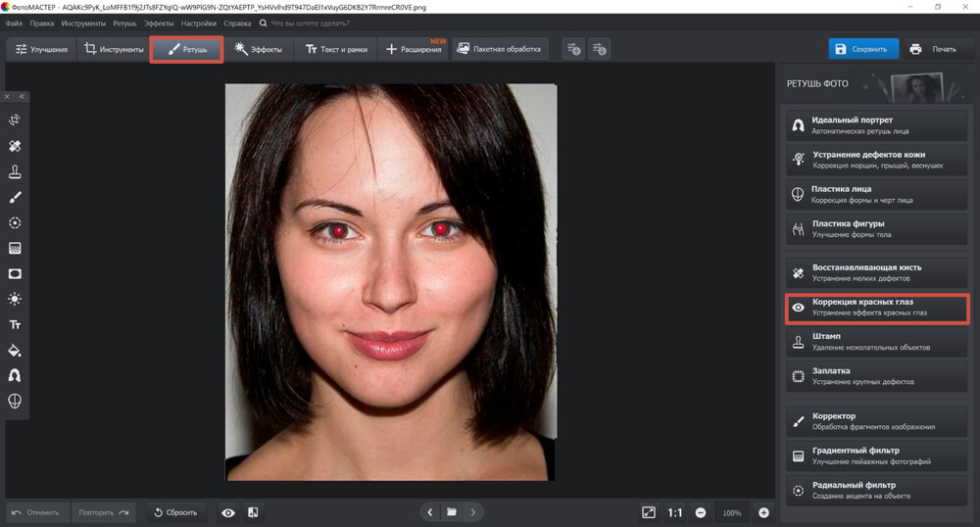Open Коррекция красных глаз tool
Image resolution: width=980 pixels, height=527 pixels.
click(877, 308)
